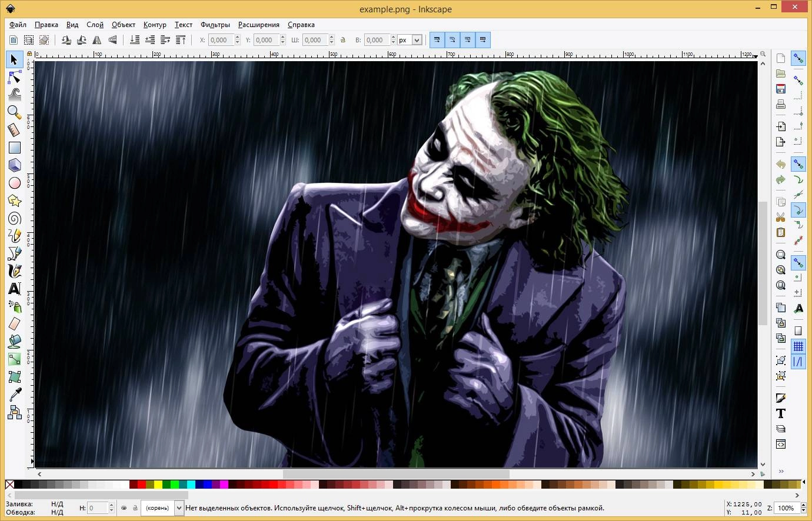Increase Y coordinate spinner

coord(284,37)
